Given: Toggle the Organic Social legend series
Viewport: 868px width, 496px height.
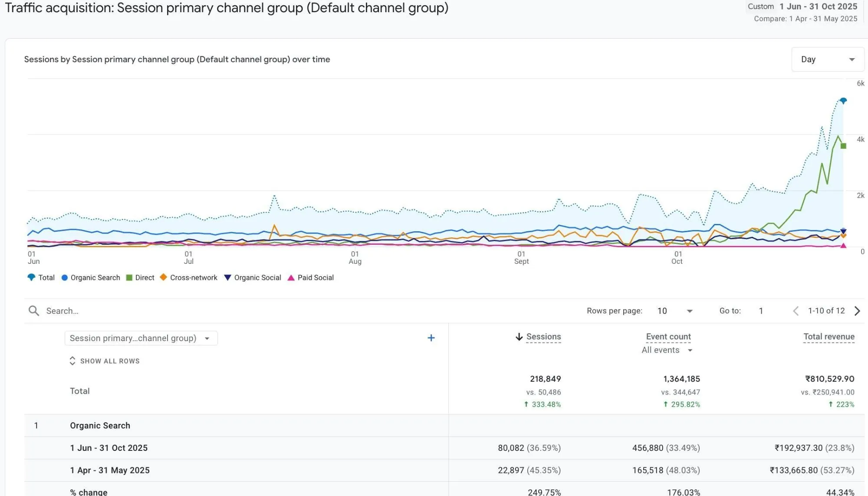Looking at the screenshot, I should click(x=253, y=277).
